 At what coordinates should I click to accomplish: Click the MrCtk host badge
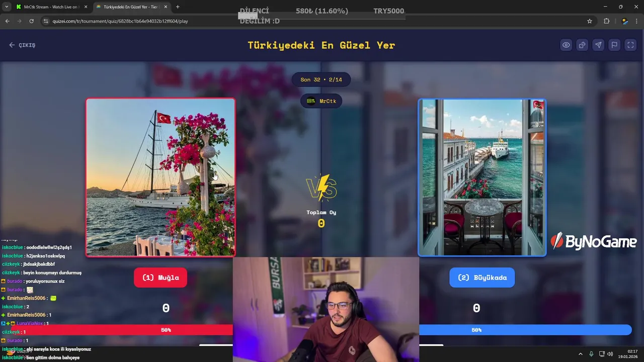321,101
